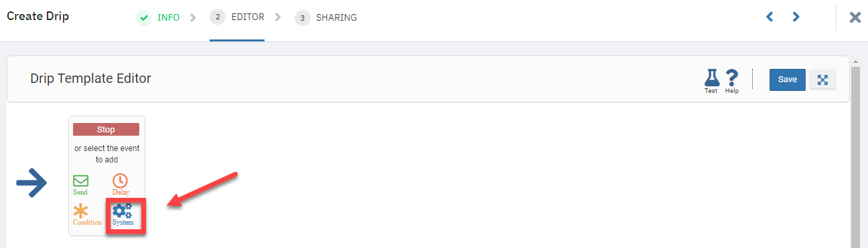
Task: Expand editor to fullscreen
Action: (823, 80)
